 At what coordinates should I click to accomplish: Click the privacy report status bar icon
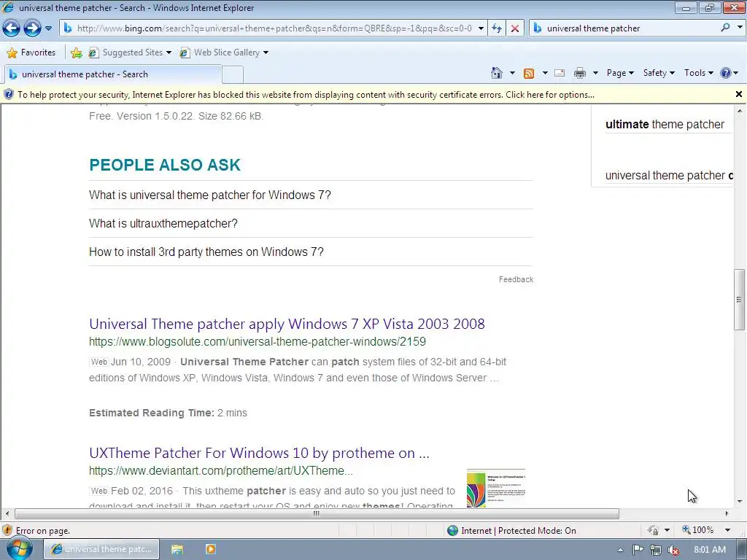tap(653, 530)
